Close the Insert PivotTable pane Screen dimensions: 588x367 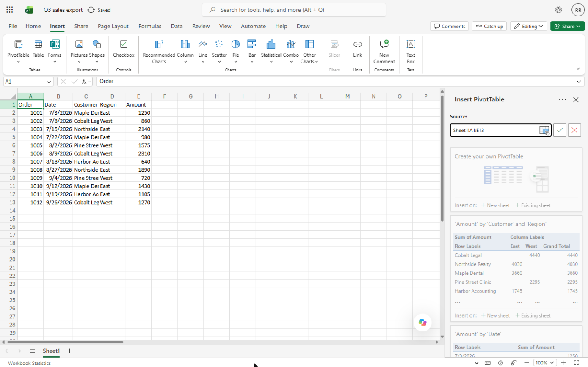(576, 100)
